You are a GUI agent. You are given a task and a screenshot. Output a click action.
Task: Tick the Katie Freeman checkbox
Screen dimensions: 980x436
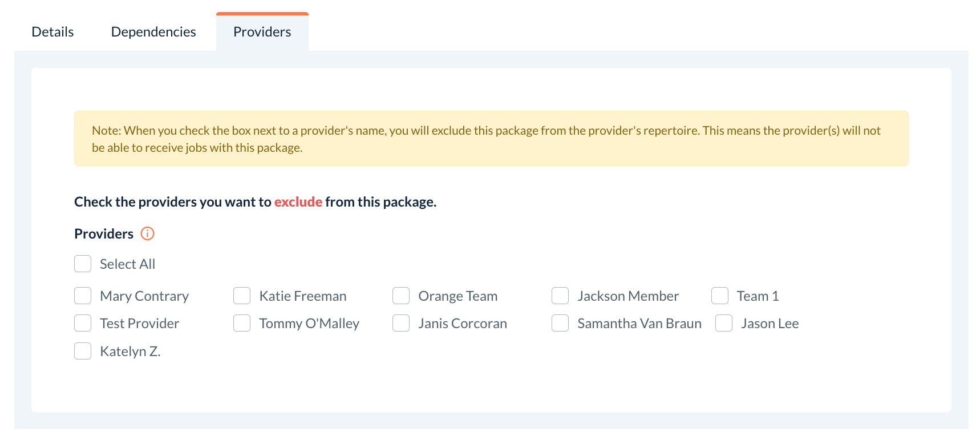[x=242, y=296]
